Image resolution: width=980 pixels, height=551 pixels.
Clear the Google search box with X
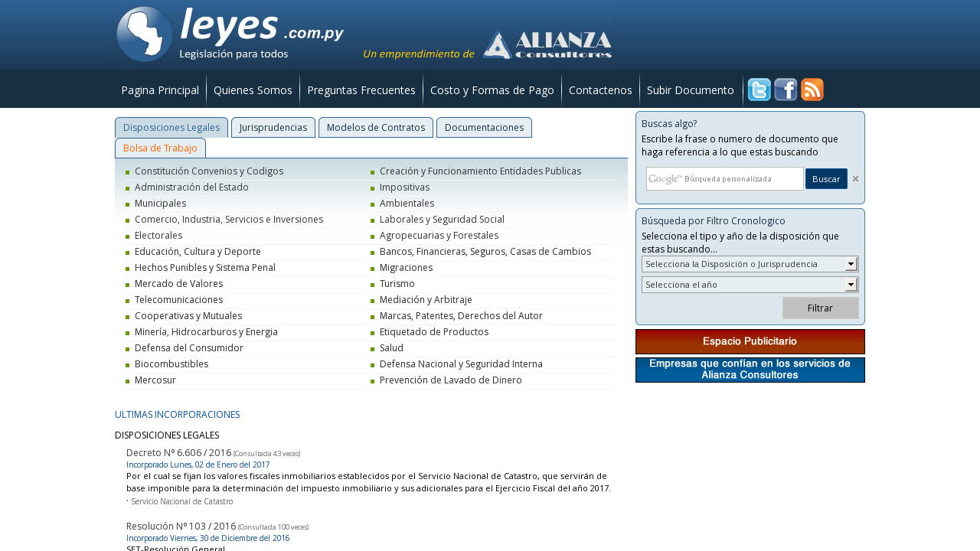point(855,178)
